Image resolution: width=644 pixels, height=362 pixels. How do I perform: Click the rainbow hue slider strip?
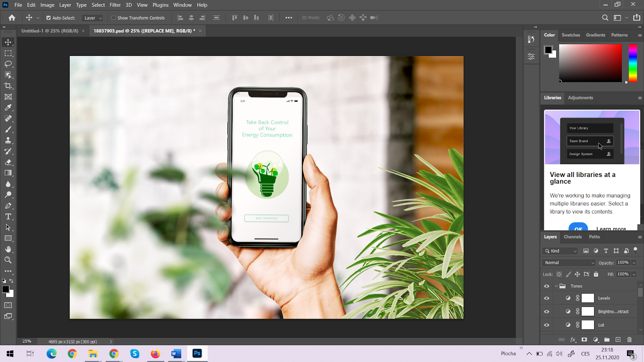633,63
